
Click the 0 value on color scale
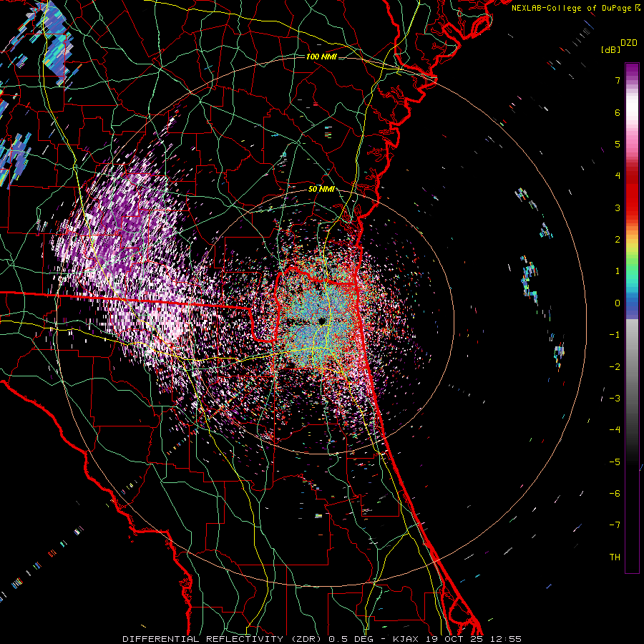pos(618,303)
